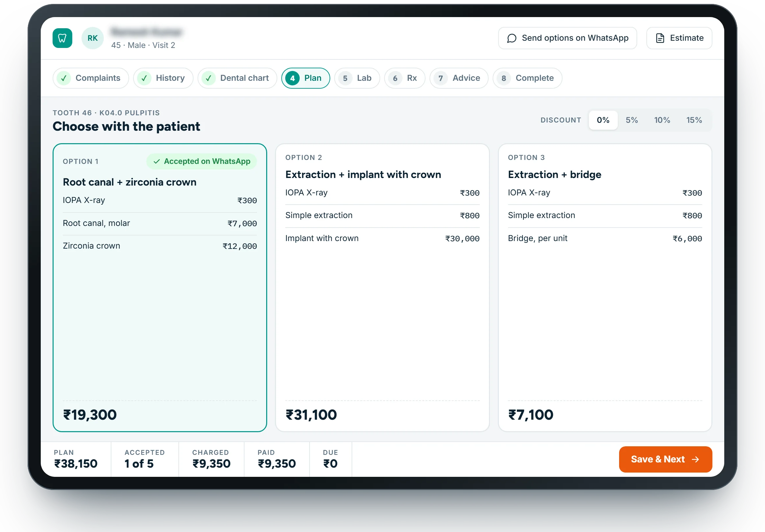Click the 45 · Male · Visit 2 text

pyautogui.click(x=143, y=45)
